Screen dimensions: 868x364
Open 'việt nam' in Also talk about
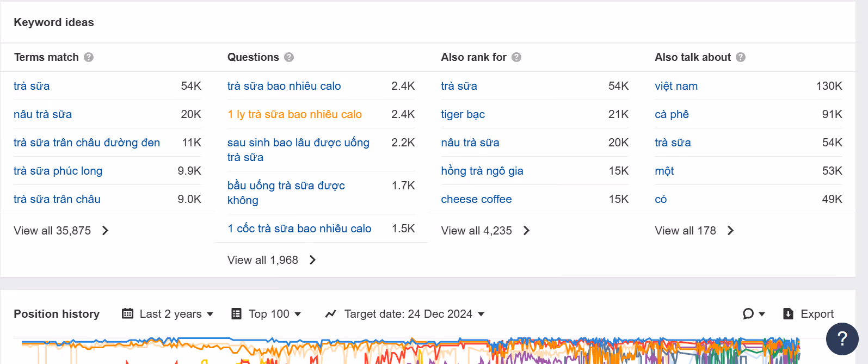coord(676,86)
